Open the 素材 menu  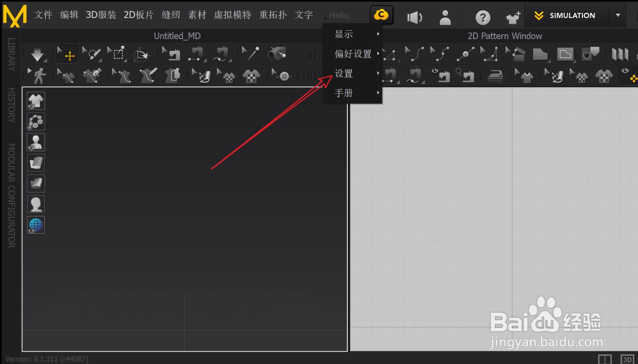point(197,15)
